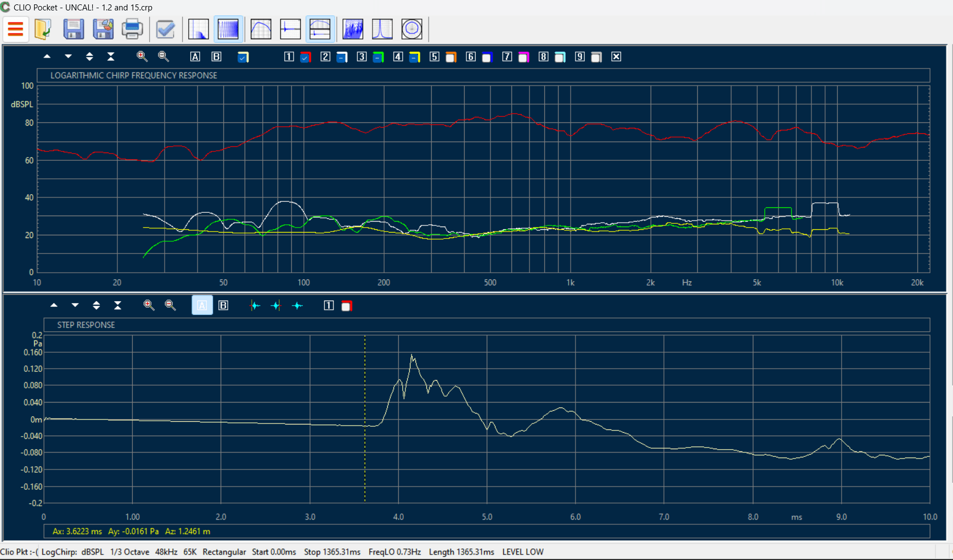Click the STEP RESPONSE title bar
953x560 pixels.
point(487,325)
